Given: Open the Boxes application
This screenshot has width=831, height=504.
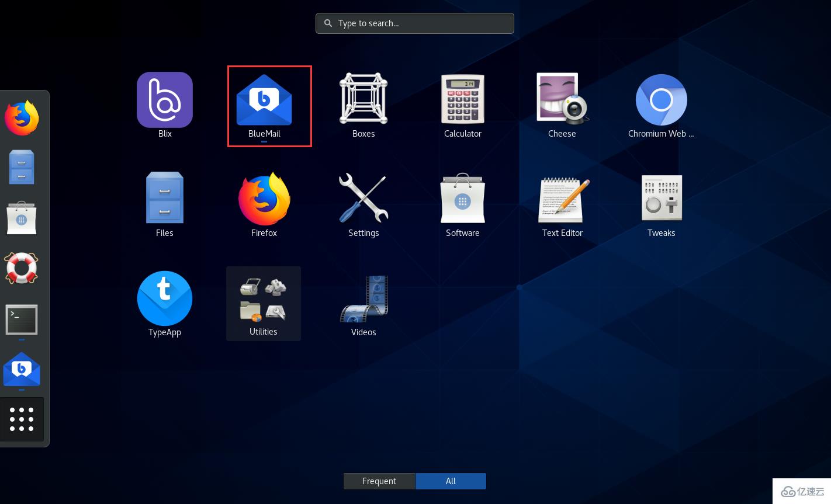Looking at the screenshot, I should click(x=363, y=98).
